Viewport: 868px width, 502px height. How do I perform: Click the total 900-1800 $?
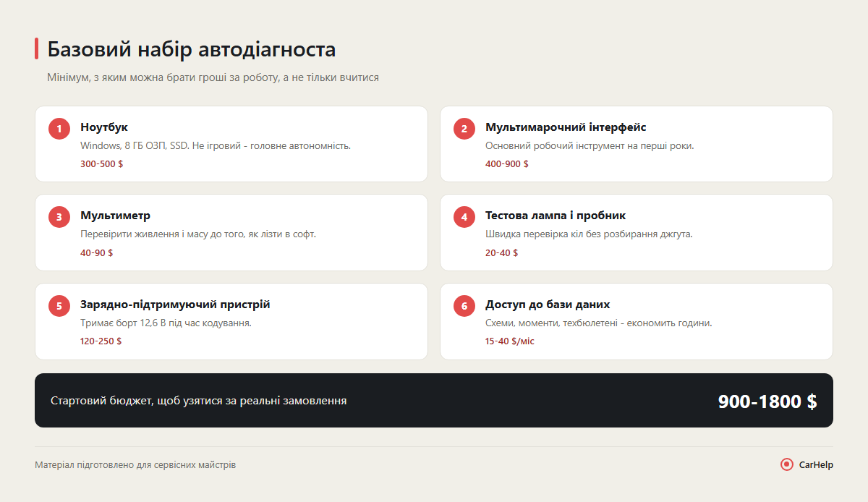(767, 401)
